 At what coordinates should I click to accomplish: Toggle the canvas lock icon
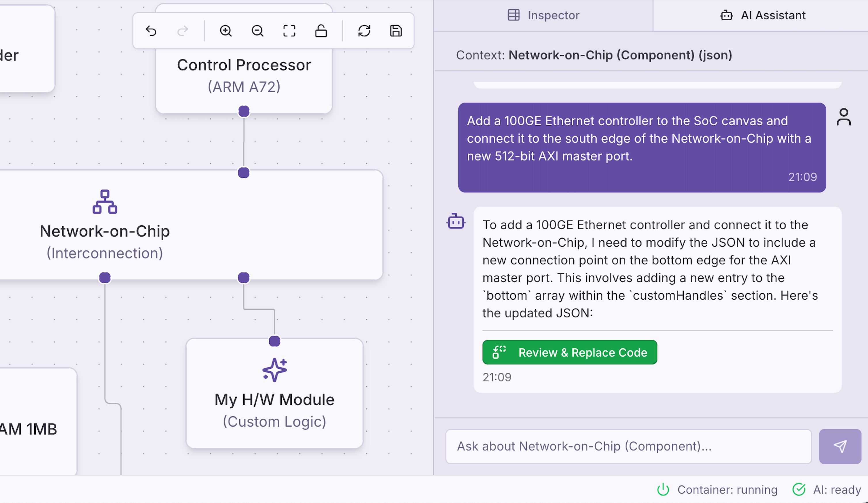click(x=321, y=31)
